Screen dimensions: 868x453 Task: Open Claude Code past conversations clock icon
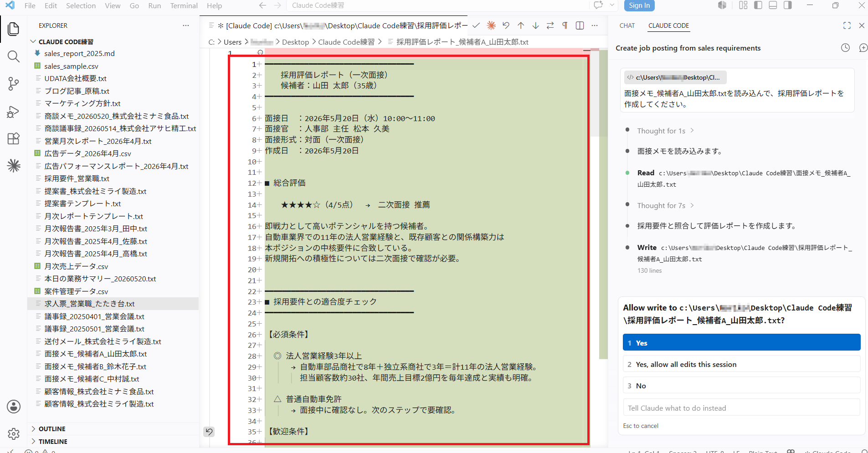[845, 48]
